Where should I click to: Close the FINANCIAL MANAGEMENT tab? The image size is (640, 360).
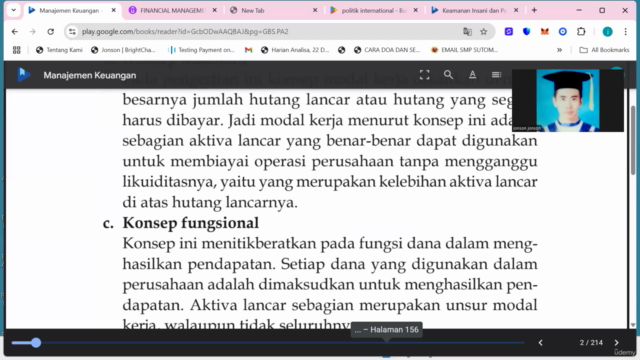215,10
